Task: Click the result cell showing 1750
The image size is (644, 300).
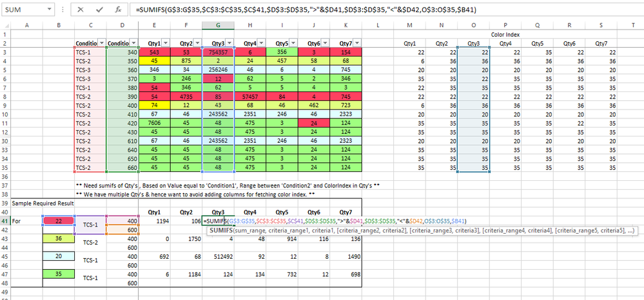Action: click(186, 239)
